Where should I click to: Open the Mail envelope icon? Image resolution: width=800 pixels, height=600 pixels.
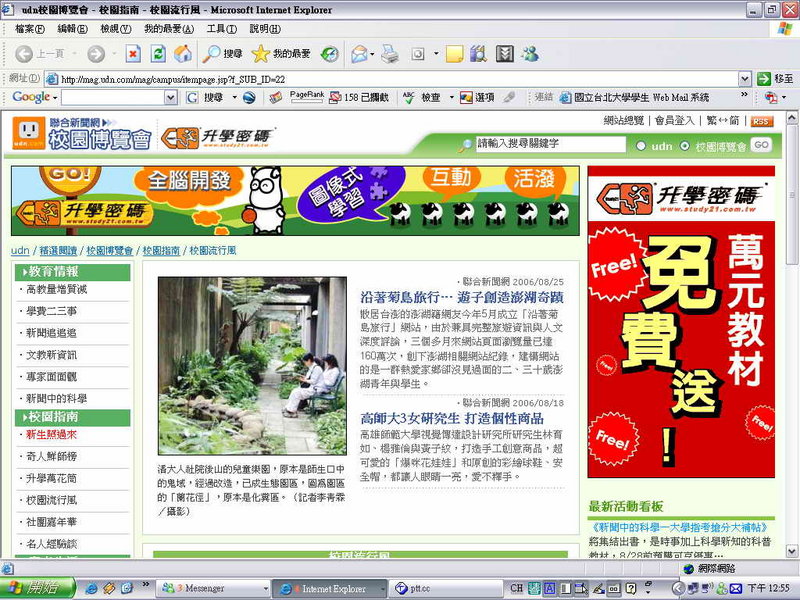359,54
